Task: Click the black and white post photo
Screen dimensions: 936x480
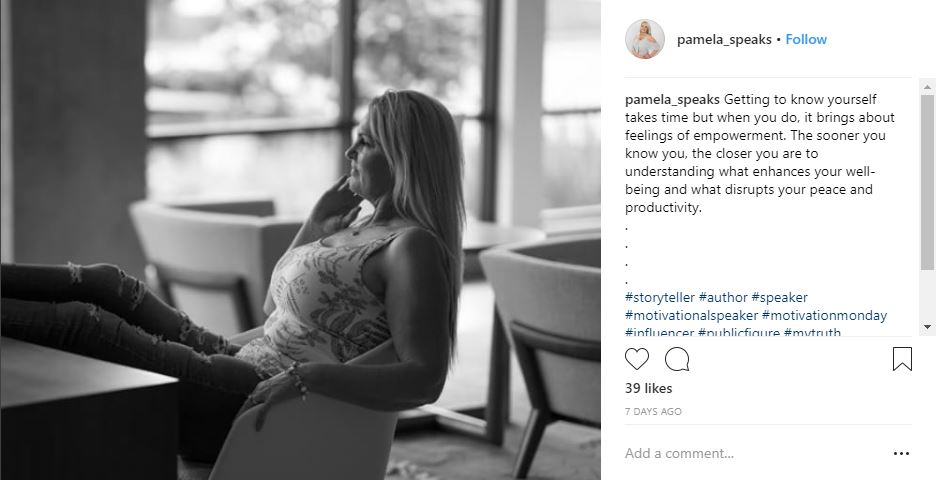Action: (300, 240)
